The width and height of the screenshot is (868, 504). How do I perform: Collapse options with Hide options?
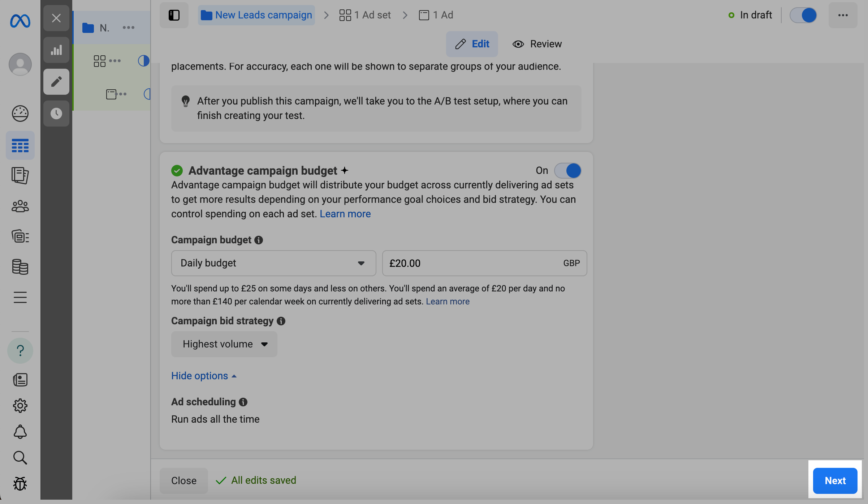click(204, 376)
